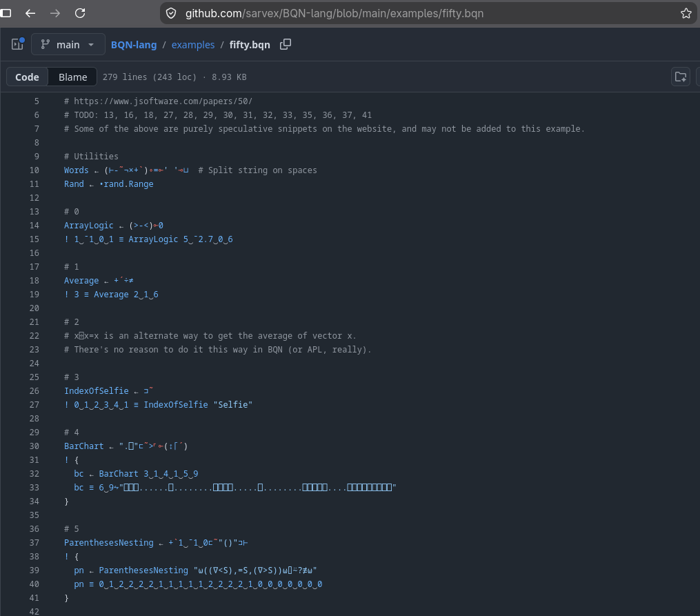Click the jsoftware.com papers URL comment
The height and width of the screenshot is (616, 700).
pos(159,101)
